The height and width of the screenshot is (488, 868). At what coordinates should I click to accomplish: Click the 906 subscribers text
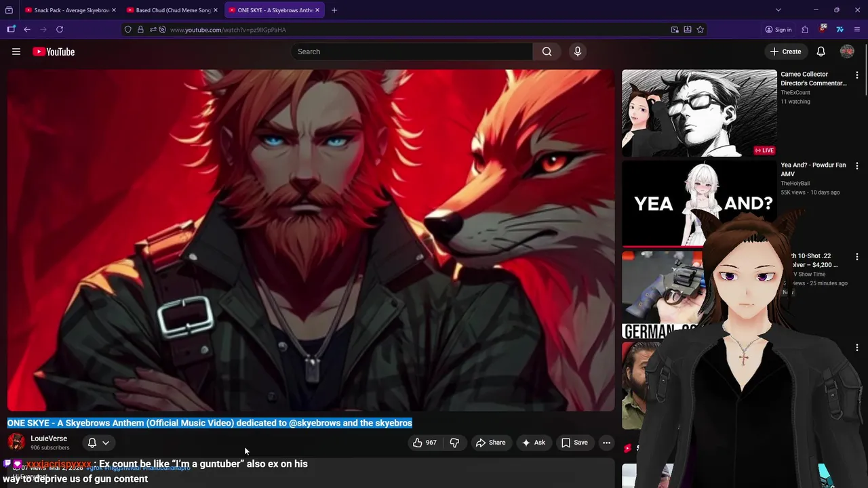coord(50,448)
